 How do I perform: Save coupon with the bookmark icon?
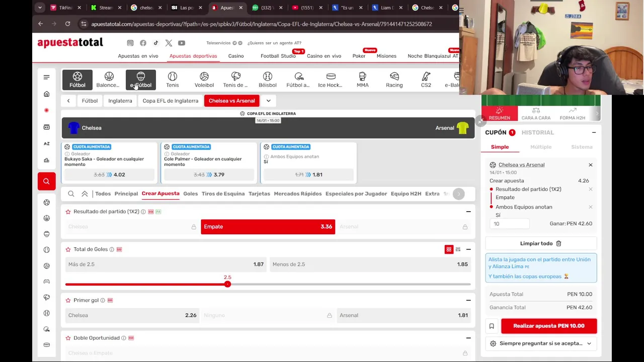click(492, 326)
